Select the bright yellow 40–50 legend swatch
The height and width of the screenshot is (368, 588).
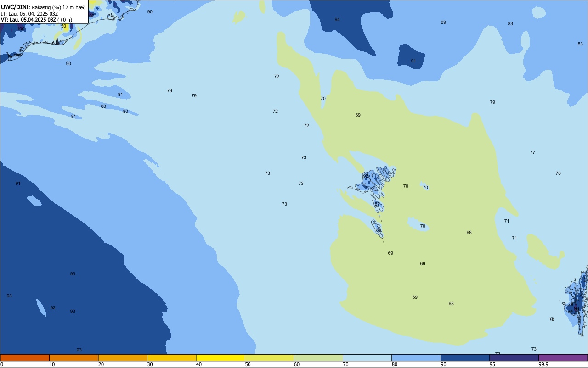220,357
